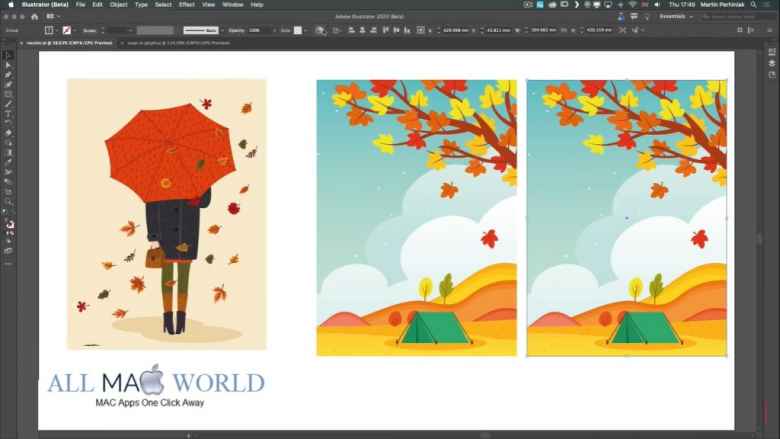Select the Type tool
The height and width of the screenshot is (439, 780).
point(8,113)
